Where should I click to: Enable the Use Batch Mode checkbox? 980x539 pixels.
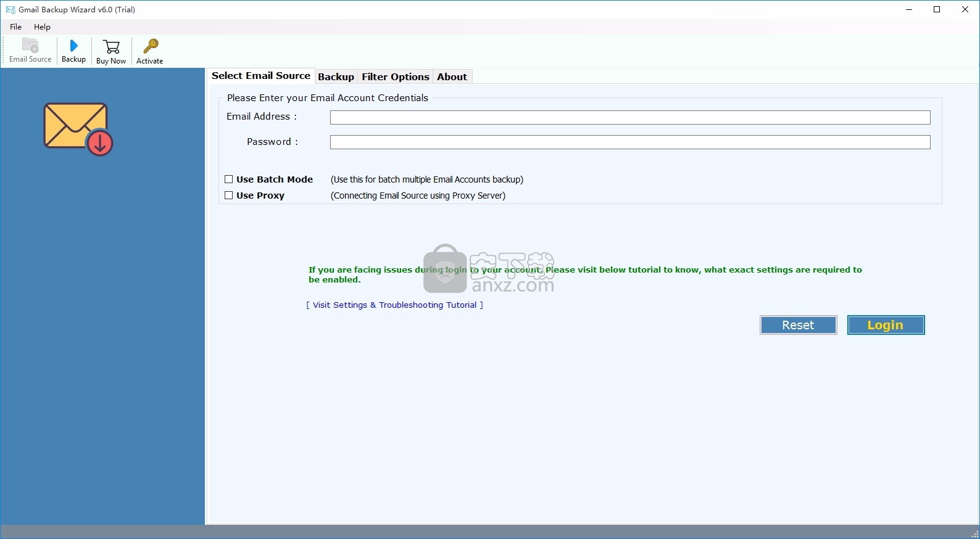[x=229, y=179]
